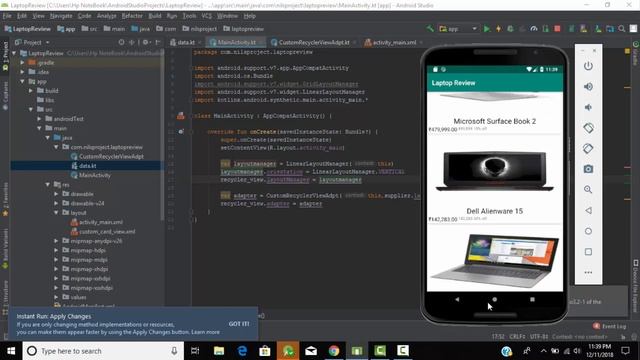Click GOT IT on Instant Run tip

[x=239, y=324]
